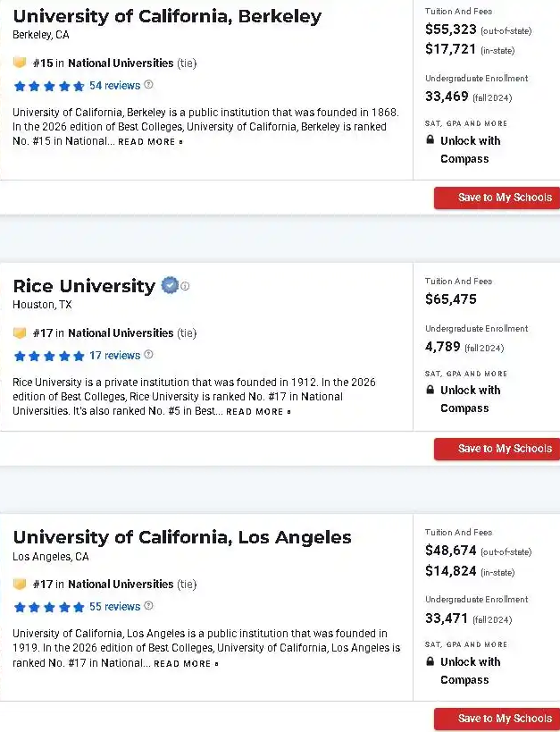Click info icon beside Rice University badge
Screen dimensions: 560x732
(x=186, y=287)
